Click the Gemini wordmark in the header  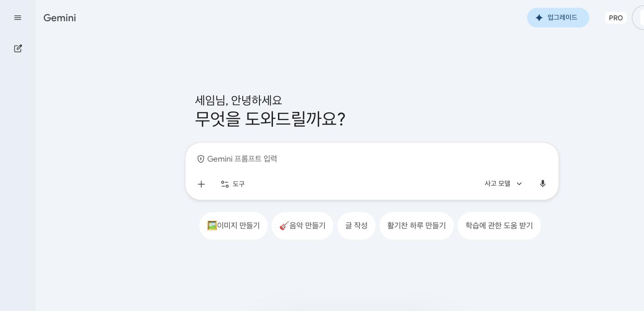click(60, 18)
